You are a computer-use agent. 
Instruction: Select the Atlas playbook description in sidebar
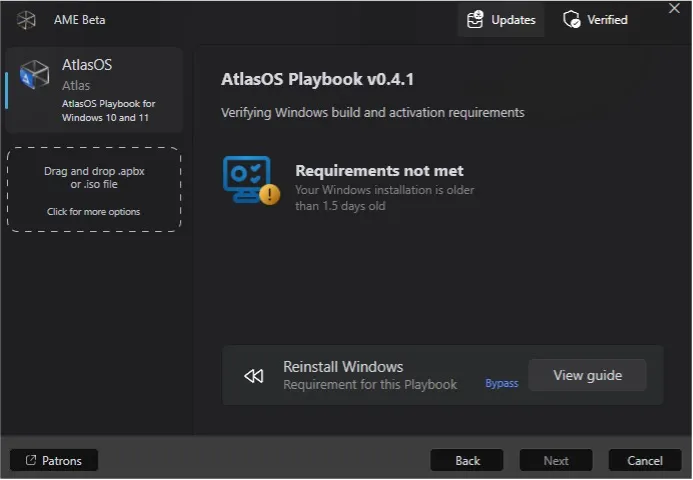click(108, 109)
